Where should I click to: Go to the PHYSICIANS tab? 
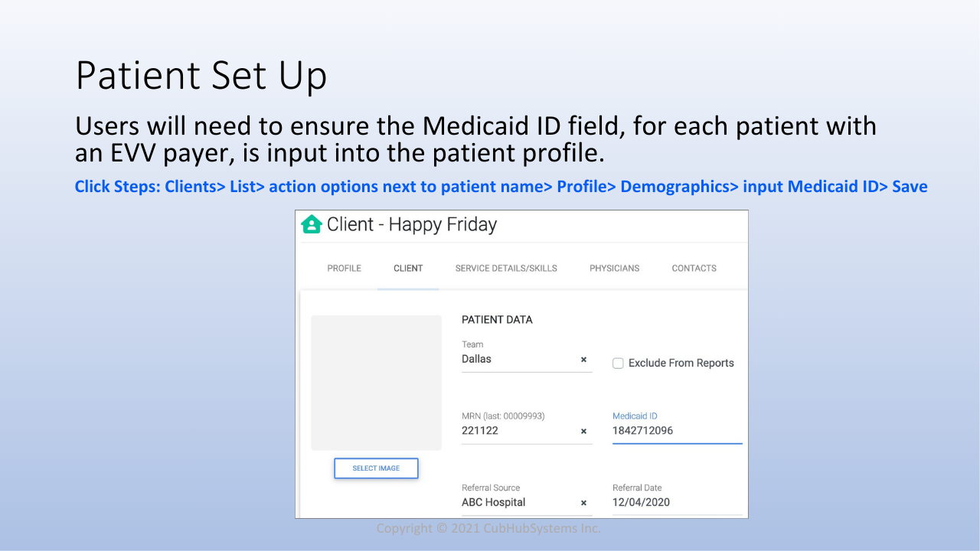click(x=615, y=269)
